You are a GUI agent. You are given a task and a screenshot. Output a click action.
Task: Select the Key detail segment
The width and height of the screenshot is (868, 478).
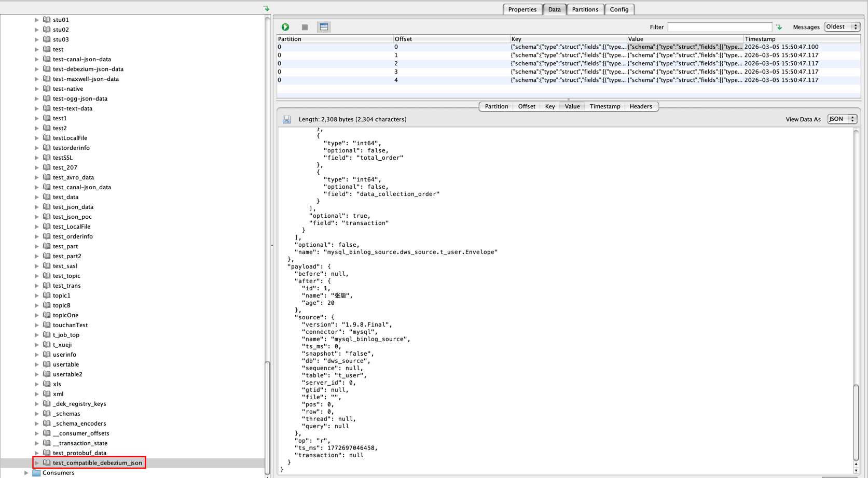click(550, 106)
